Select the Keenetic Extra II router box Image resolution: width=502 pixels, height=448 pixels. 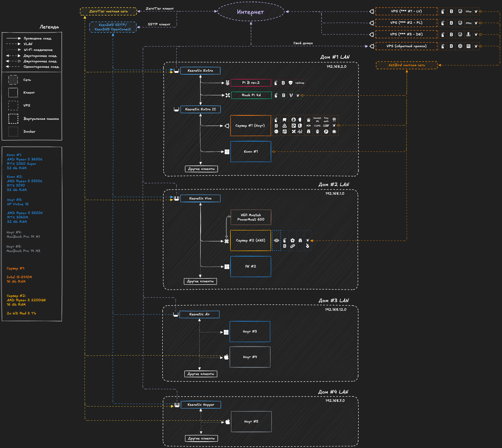tap(200, 109)
